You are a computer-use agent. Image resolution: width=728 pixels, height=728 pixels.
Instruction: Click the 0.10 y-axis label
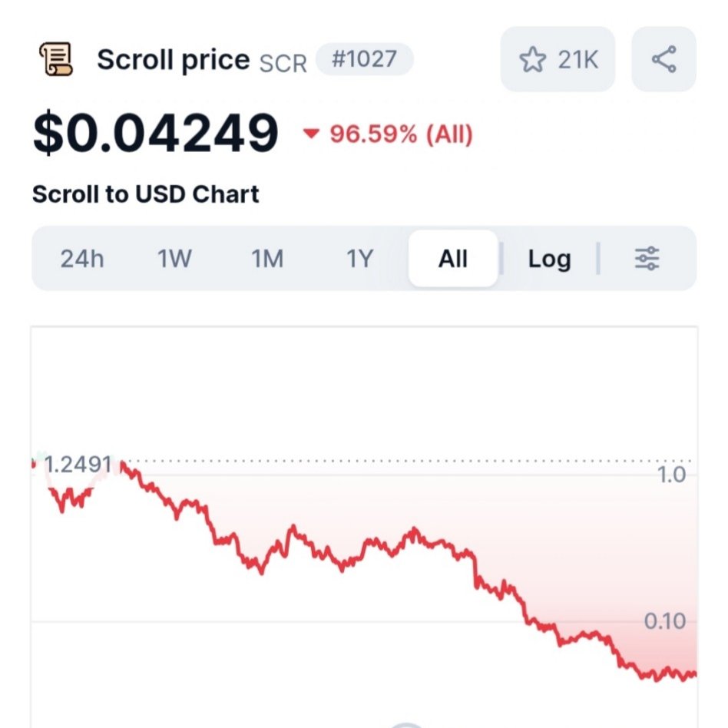point(665,620)
